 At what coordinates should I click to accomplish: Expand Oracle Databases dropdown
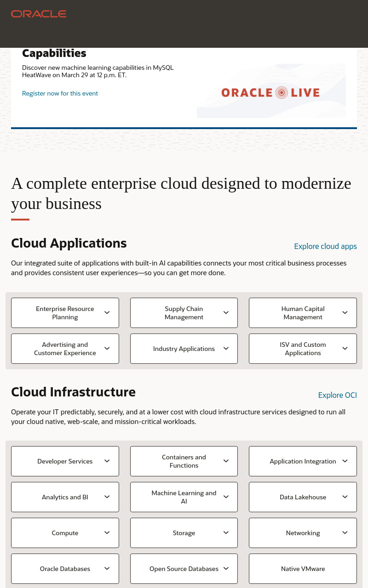click(65, 569)
